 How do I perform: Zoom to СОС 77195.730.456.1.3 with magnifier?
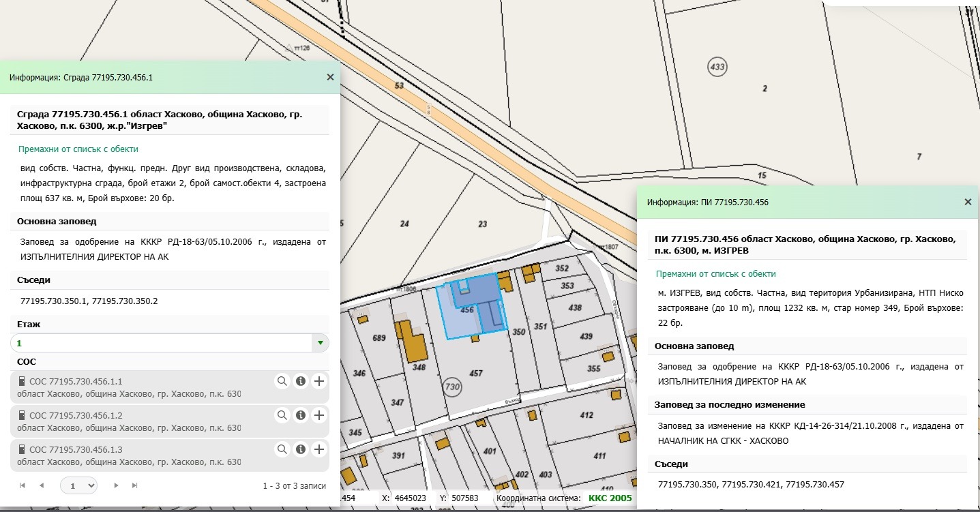[282, 449]
